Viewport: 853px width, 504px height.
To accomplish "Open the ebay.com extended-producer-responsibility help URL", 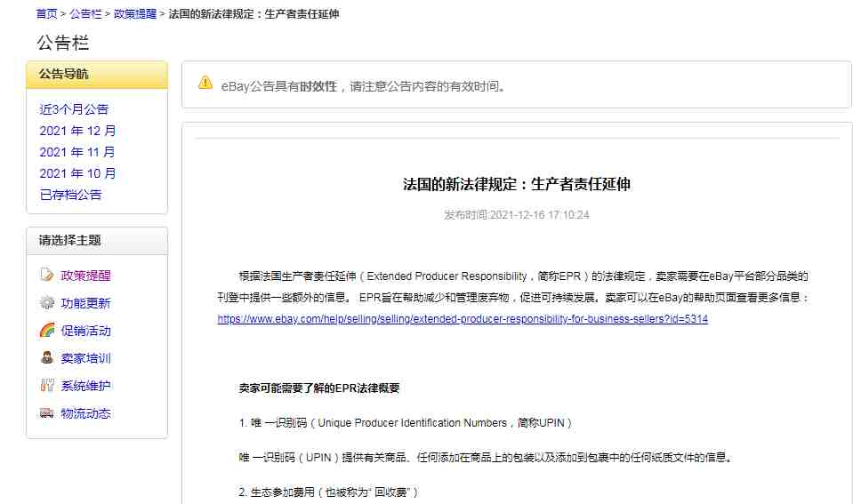I will click(x=463, y=319).
